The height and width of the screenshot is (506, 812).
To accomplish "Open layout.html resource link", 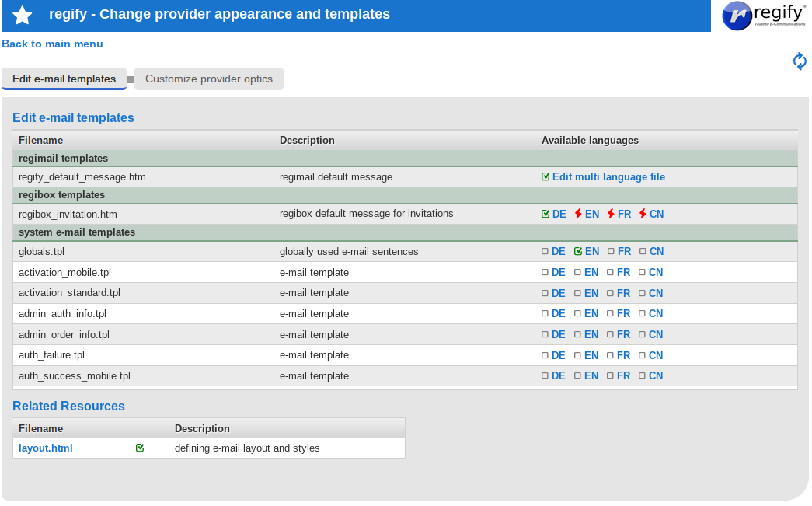I will click(46, 448).
